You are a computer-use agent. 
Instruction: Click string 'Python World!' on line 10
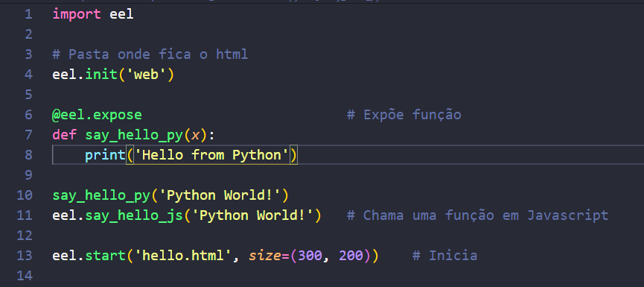[220, 195]
